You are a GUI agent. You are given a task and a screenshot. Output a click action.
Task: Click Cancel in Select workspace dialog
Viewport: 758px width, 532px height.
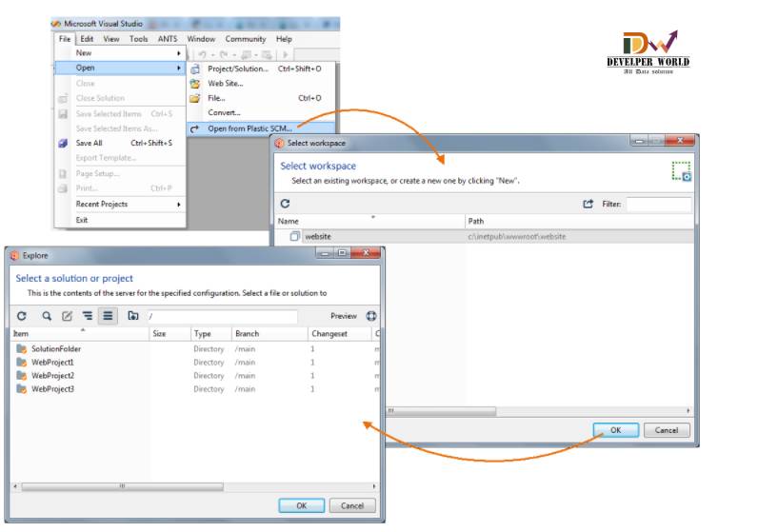coord(667,430)
